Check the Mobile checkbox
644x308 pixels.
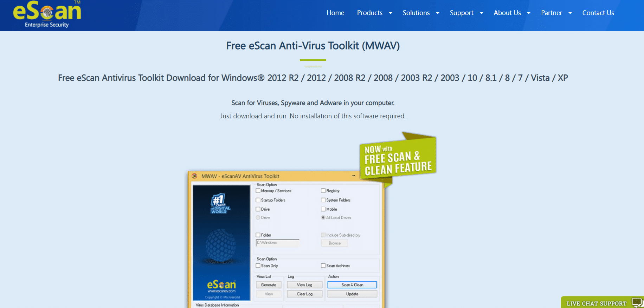[x=323, y=209]
